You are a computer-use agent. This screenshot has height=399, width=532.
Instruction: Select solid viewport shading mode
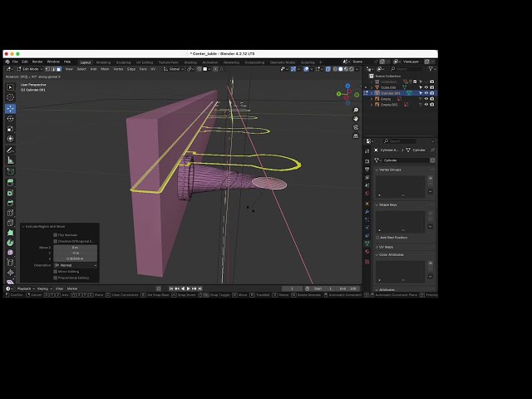point(341,69)
